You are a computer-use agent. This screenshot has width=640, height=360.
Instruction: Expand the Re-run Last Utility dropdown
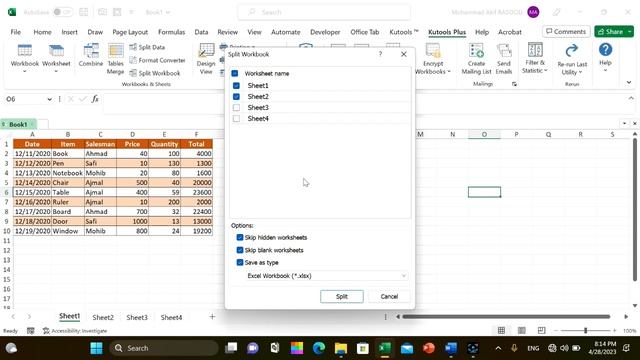point(580,72)
